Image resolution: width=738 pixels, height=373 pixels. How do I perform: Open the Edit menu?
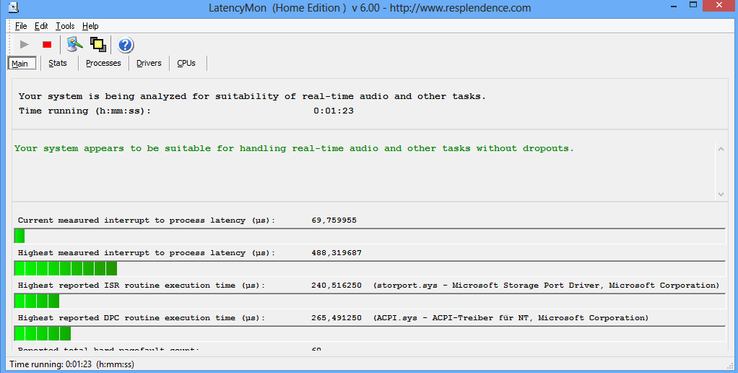pyautogui.click(x=41, y=26)
